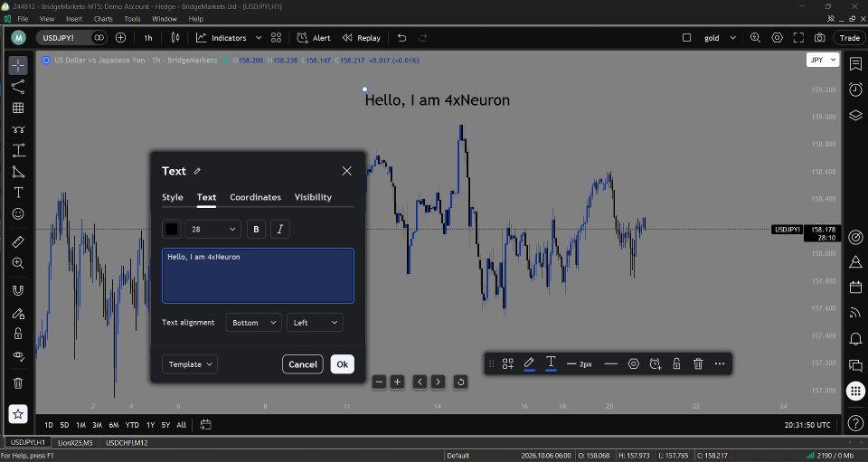Open the Insert menu

[x=74, y=19]
